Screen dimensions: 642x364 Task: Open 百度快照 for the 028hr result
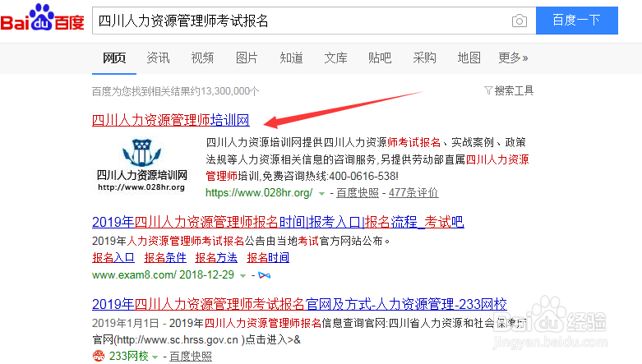pyautogui.click(x=358, y=192)
